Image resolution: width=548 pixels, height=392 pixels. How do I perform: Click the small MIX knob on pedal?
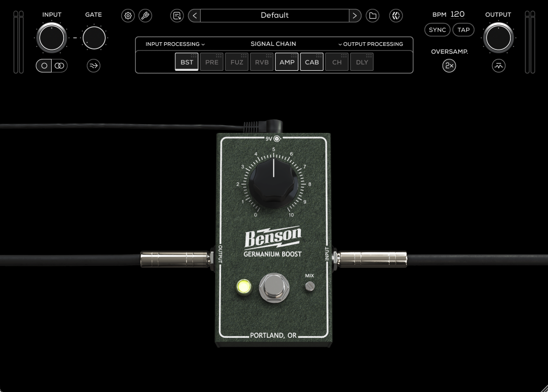(310, 287)
